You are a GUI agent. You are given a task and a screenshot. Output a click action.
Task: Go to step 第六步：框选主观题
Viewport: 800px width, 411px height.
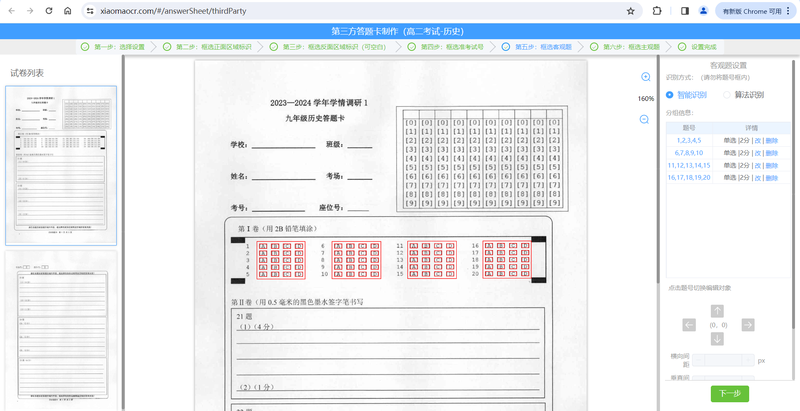pyautogui.click(x=625, y=47)
